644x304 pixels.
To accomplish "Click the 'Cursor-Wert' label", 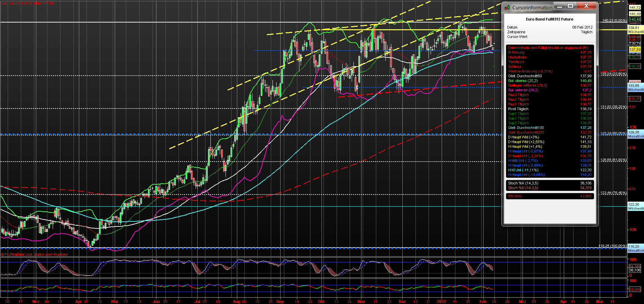I will [x=517, y=37].
